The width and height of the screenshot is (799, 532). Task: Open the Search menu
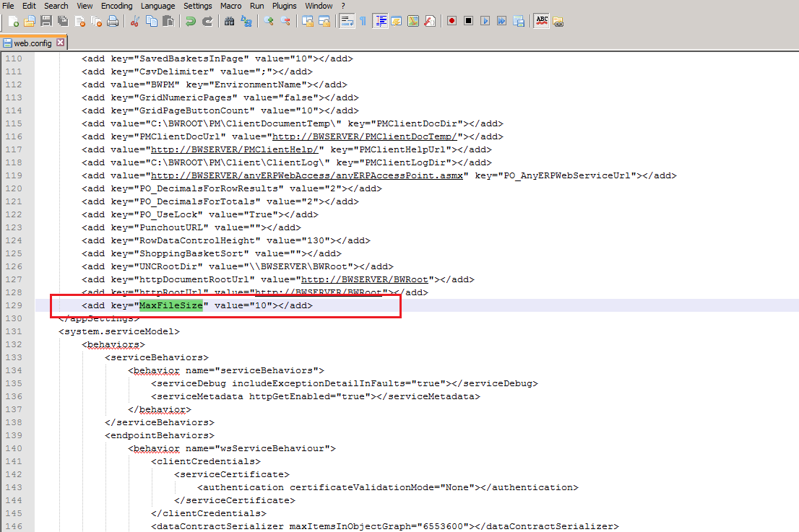pos(56,6)
